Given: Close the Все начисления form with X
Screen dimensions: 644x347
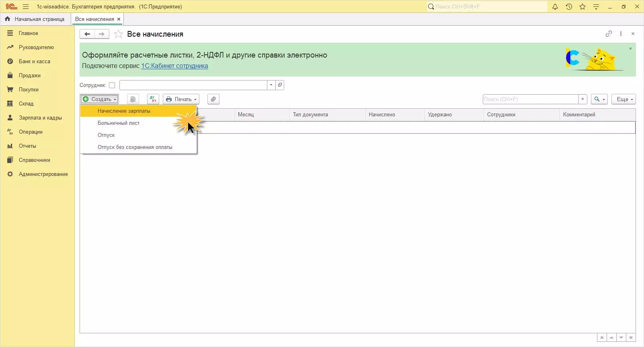Looking at the screenshot, I should pyautogui.click(x=633, y=34).
